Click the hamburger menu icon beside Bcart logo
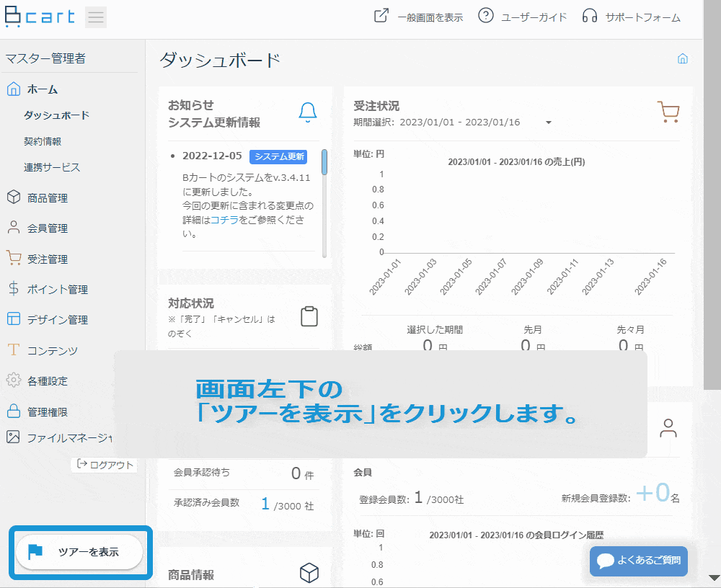Image resolution: width=721 pixels, height=588 pixels. pyautogui.click(x=96, y=17)
